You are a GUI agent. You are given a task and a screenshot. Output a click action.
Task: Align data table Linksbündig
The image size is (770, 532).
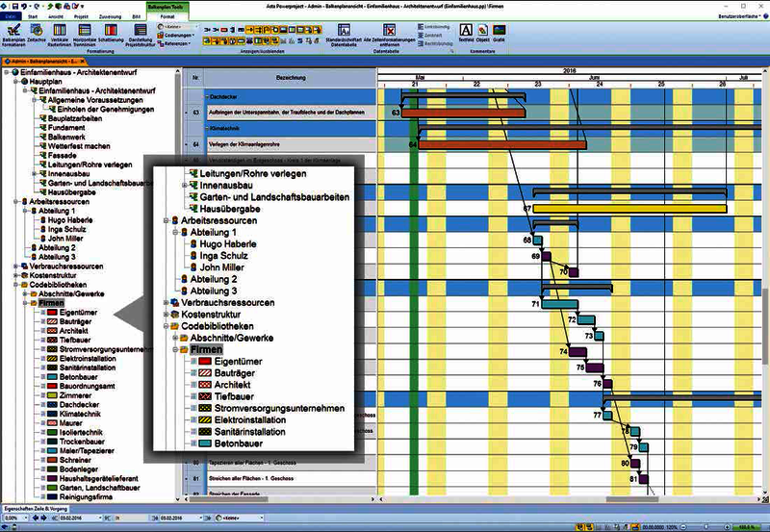coord(434,27)
